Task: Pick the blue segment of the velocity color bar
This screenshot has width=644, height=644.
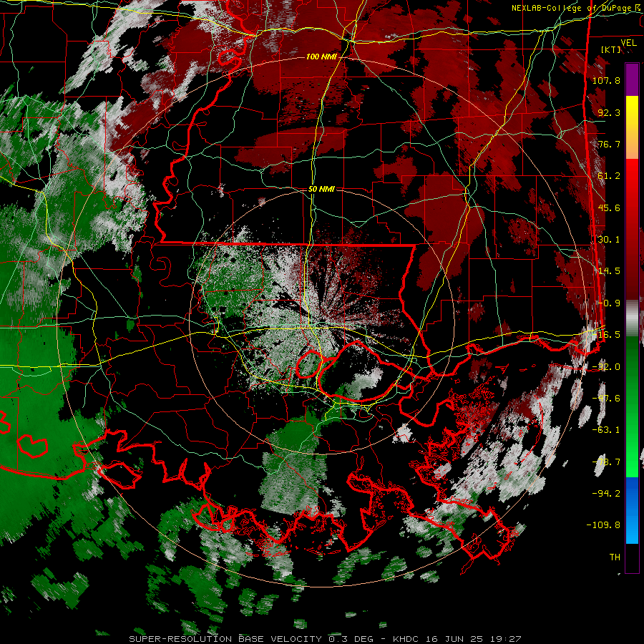Action: 632,510
